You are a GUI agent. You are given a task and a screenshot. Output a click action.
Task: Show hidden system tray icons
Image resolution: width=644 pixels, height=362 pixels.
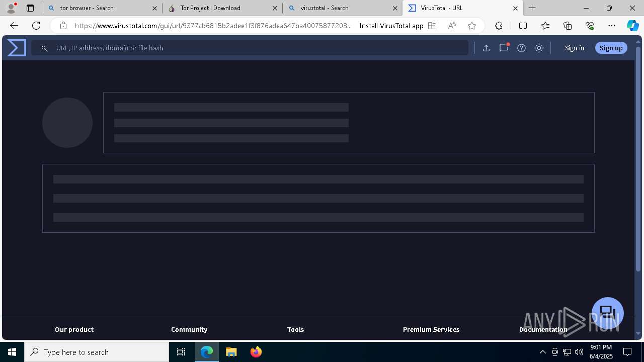click(542, 352)
